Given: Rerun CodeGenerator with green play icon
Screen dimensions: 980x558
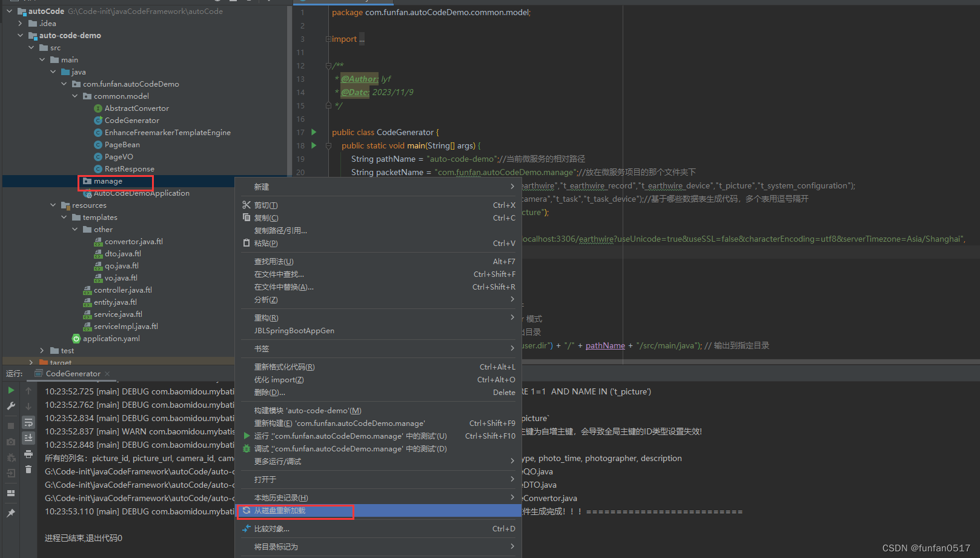Looking at the screenshot, I should [x=11, y=391].
